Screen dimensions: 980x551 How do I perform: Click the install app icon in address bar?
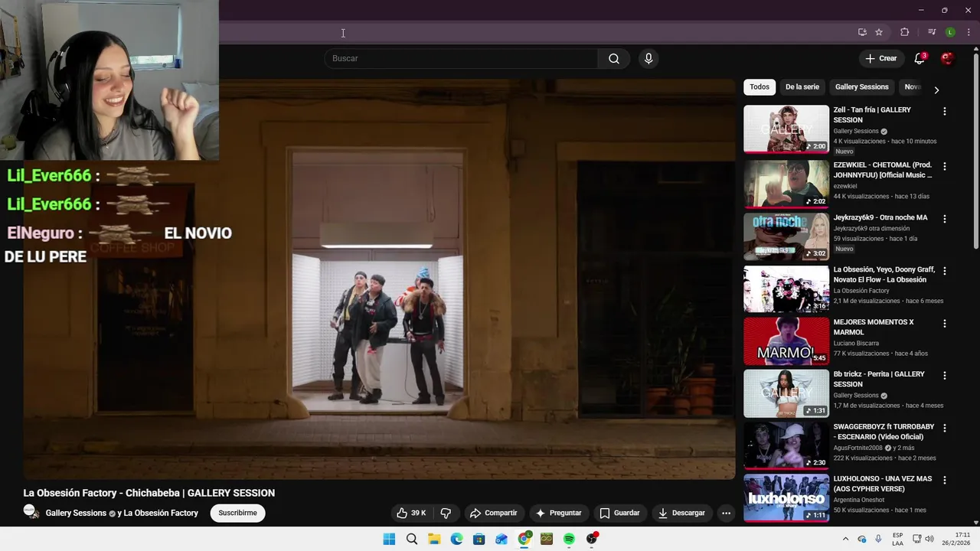862,32
